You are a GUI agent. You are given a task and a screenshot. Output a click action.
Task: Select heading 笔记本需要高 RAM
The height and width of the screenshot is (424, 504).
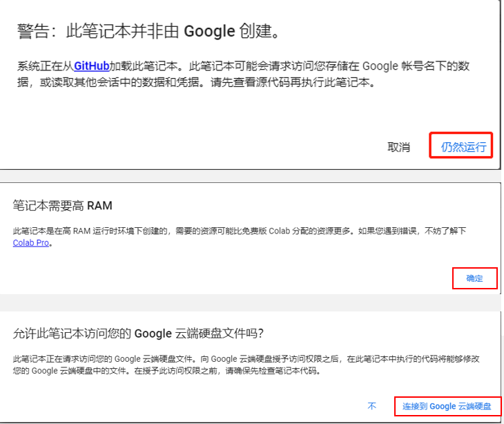coord(62,205)
